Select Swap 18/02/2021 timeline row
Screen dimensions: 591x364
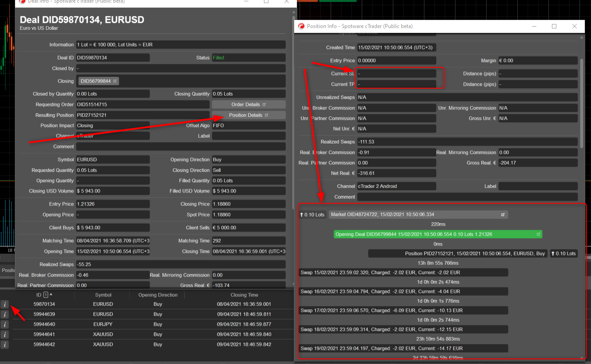click(x=403, y=329)
